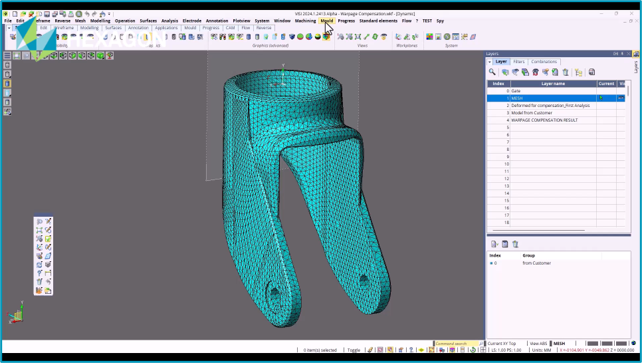Click the Units: MM status entry
The height and width of the screenshot is (363, 642).
click(x=542, y=350)
